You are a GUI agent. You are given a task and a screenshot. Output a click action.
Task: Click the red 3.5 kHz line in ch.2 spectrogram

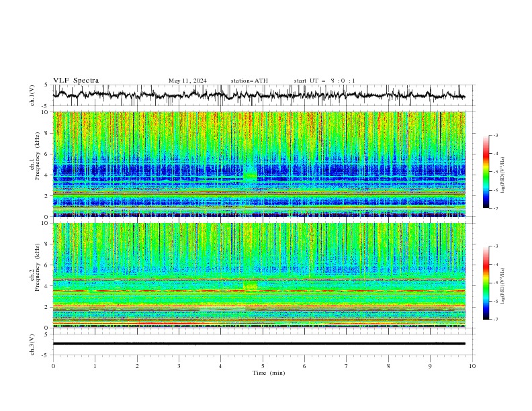coord(259,291)
